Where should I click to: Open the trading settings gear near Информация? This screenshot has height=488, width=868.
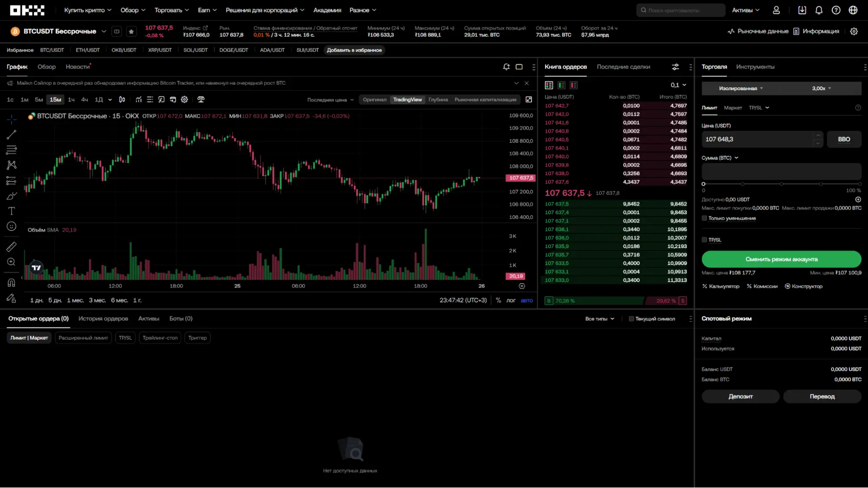pyautogui.click(x=854, y=31)
